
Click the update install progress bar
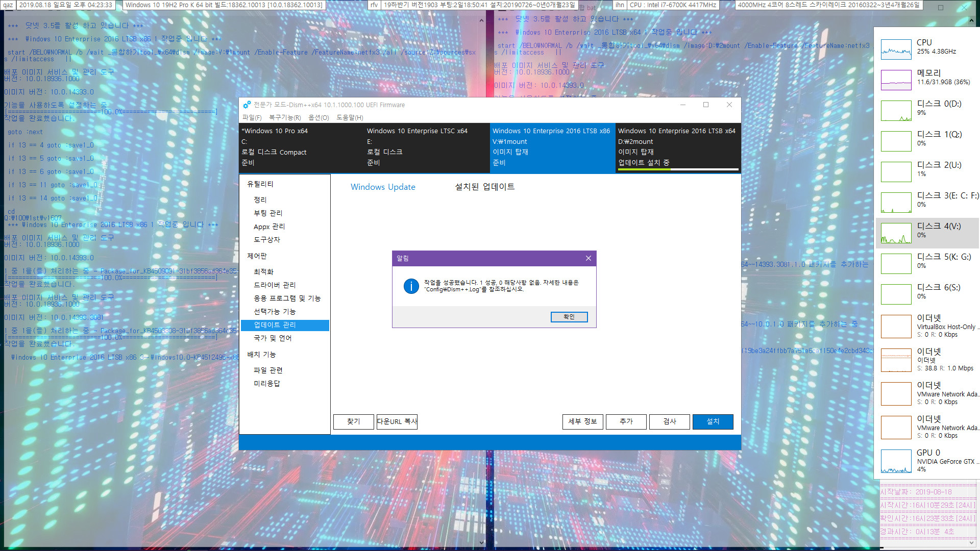pyautogui.click(x=678, y=169)
